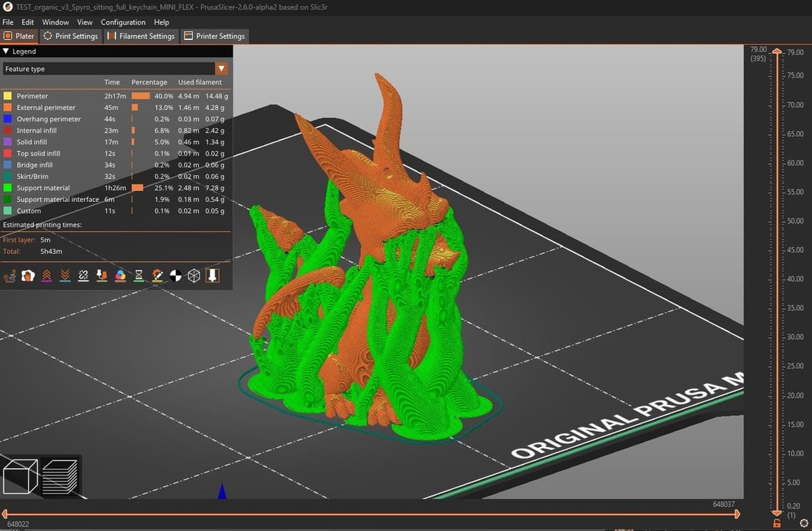Open the Configuration menu
812x531 pixels.
tap(123, 22)
